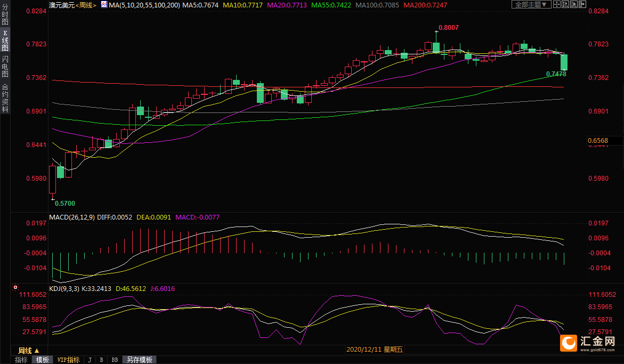Click the MA100:0.7085 value text
The image size is (624, 364).
[377, 5]
